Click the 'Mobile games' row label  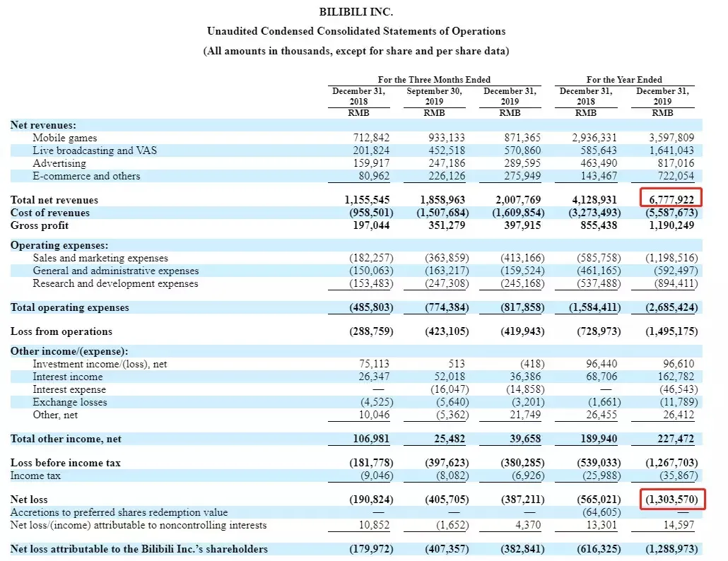(x=65, y=138)
